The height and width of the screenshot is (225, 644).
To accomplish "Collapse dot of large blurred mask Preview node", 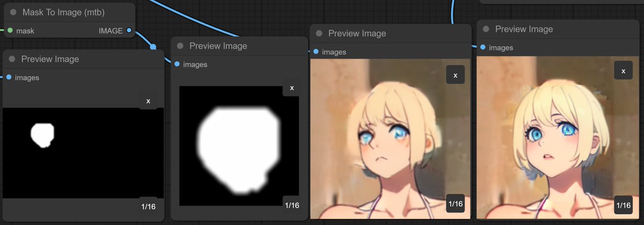I will click(x=180, y=46).
